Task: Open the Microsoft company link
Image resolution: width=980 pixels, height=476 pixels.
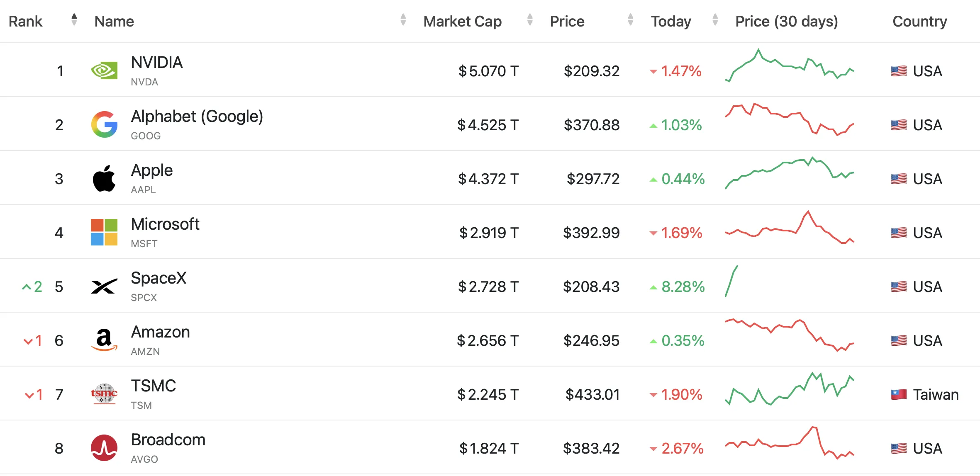Action: point(165,224)
